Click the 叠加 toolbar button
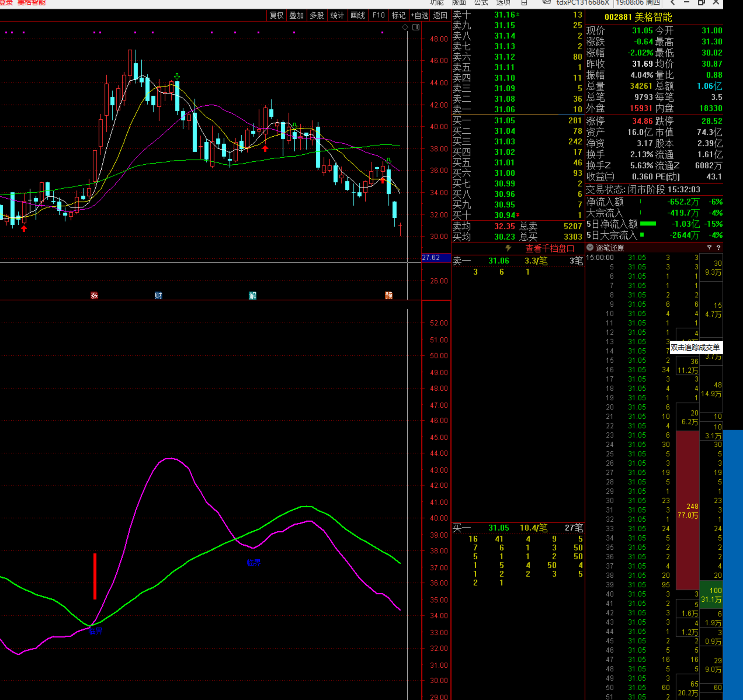743x700 pixels. pyautogui.click(x=296, y=15)
